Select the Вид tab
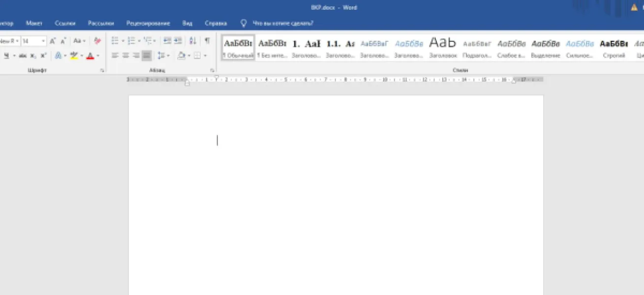The width and height of the screenshot is (644, 295). pyautogui.click(x=187, y=23)
